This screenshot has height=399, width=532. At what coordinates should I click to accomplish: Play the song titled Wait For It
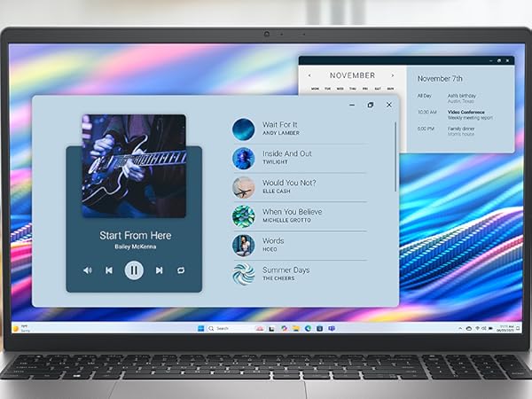(x=280, y=124)
